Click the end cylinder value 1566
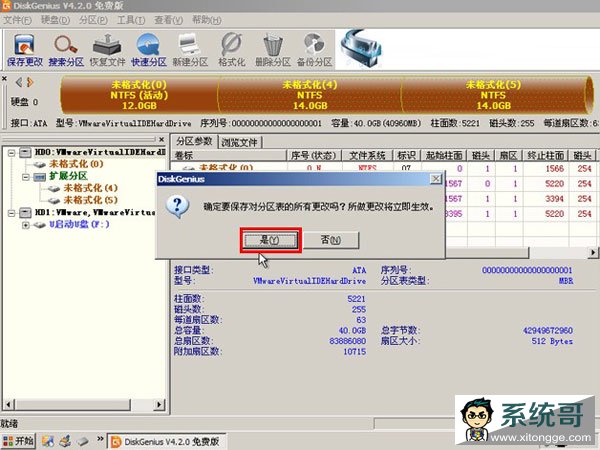The height and width of the screenshot is (450, 600). 554,169
